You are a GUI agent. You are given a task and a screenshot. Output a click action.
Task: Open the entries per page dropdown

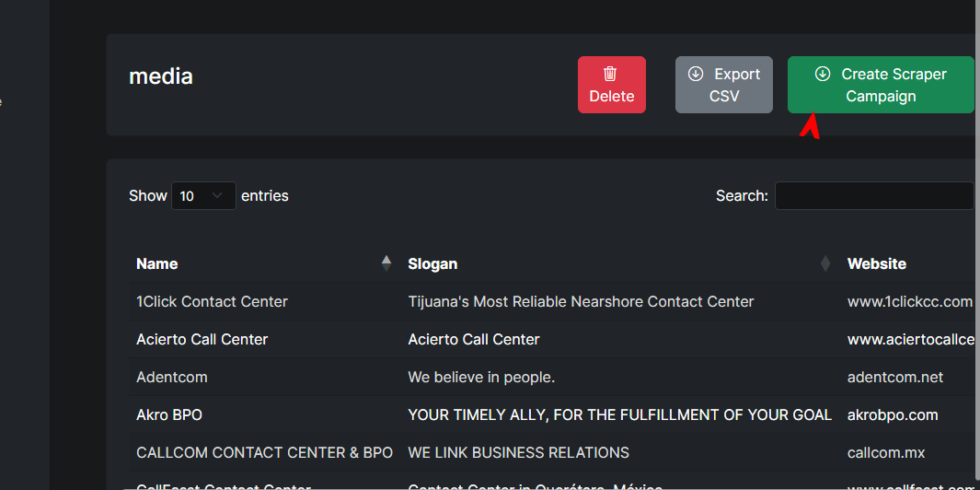(203, 196)
